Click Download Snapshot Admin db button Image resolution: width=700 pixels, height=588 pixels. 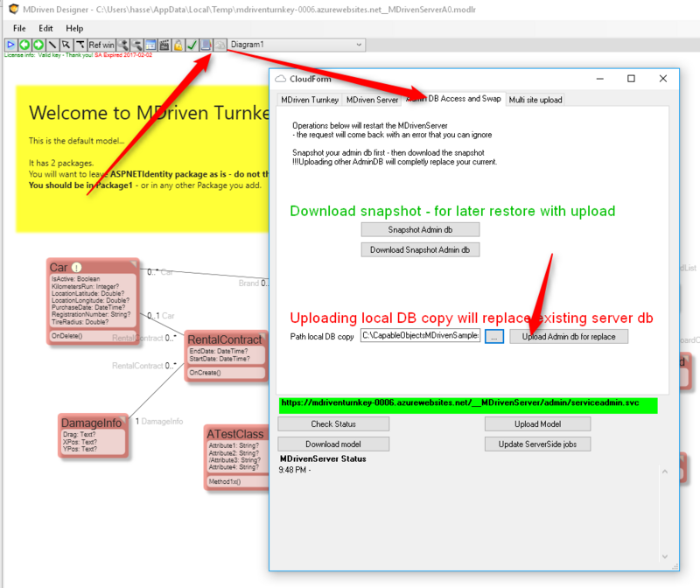tap(420, 250)
